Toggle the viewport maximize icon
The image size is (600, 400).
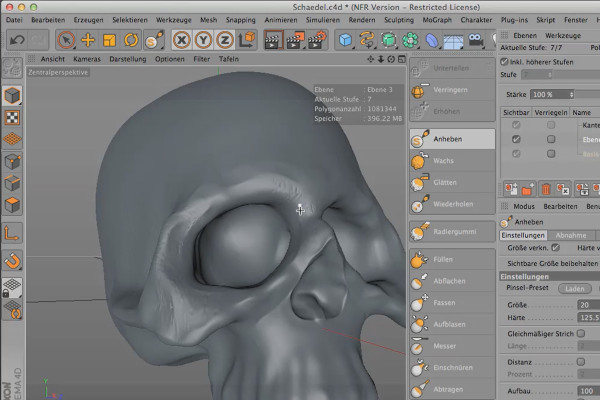click(x=401, y=59)
